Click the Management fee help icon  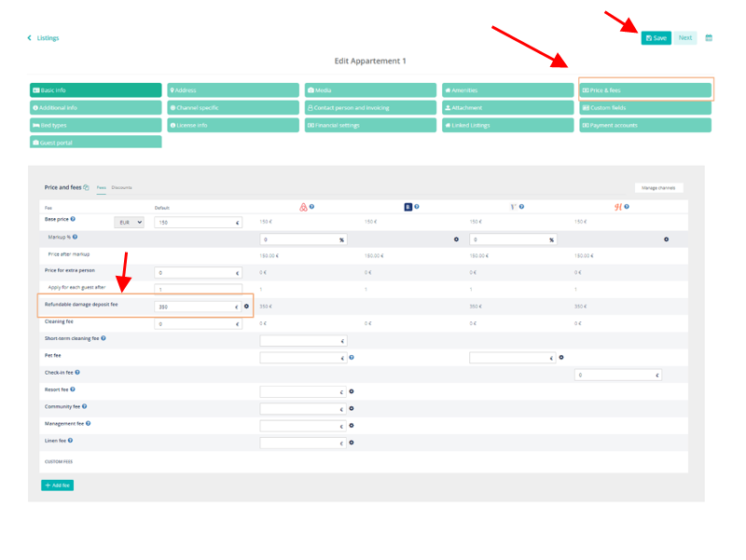88,424
